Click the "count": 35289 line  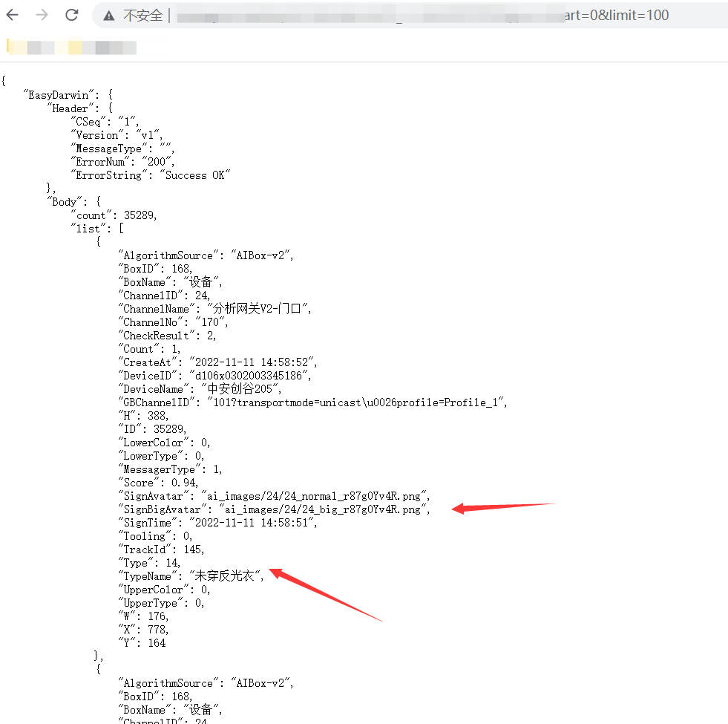click(114, 215)
